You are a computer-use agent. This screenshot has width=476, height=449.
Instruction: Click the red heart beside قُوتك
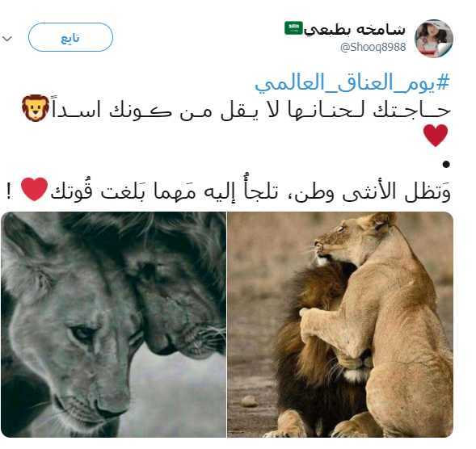tap(34, 189)
